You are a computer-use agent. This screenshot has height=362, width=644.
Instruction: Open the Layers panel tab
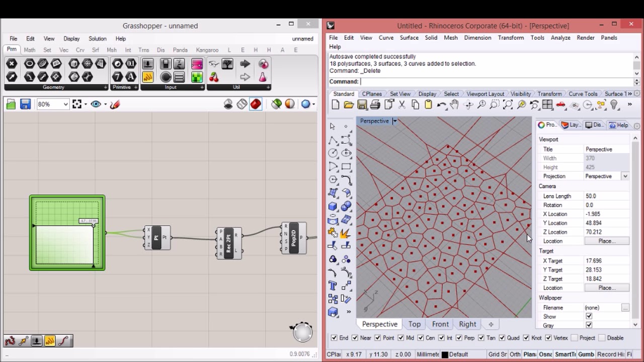point(571,125)
